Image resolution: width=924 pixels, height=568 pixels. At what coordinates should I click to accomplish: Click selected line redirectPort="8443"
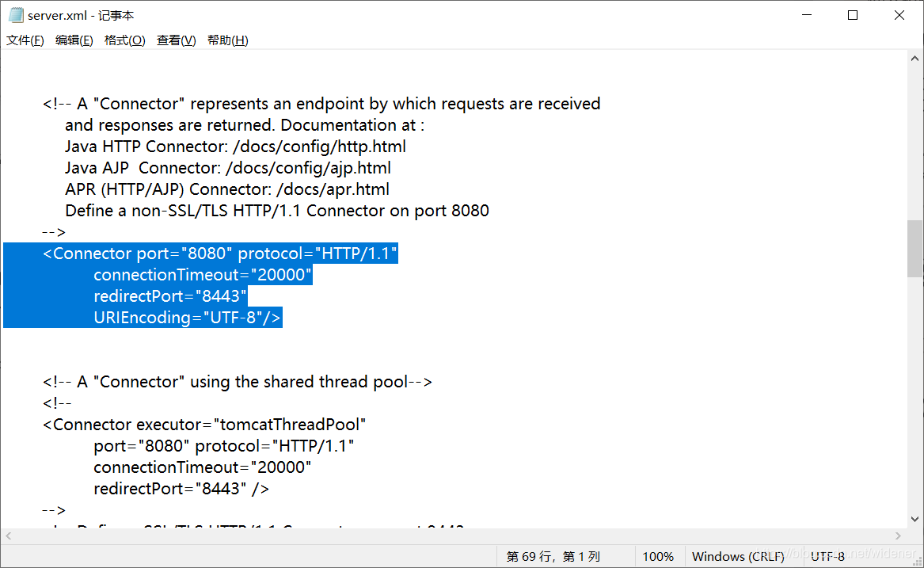point(169,296)
